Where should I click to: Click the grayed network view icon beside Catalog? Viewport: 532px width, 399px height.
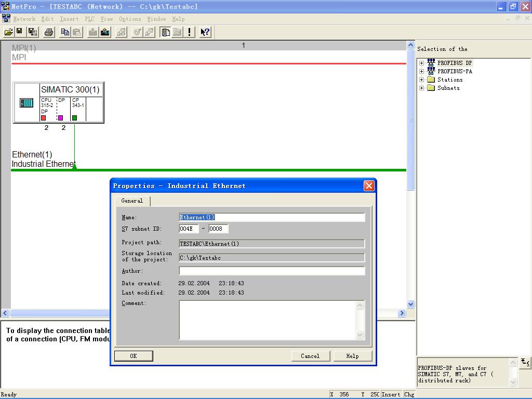tap(177, 32)
